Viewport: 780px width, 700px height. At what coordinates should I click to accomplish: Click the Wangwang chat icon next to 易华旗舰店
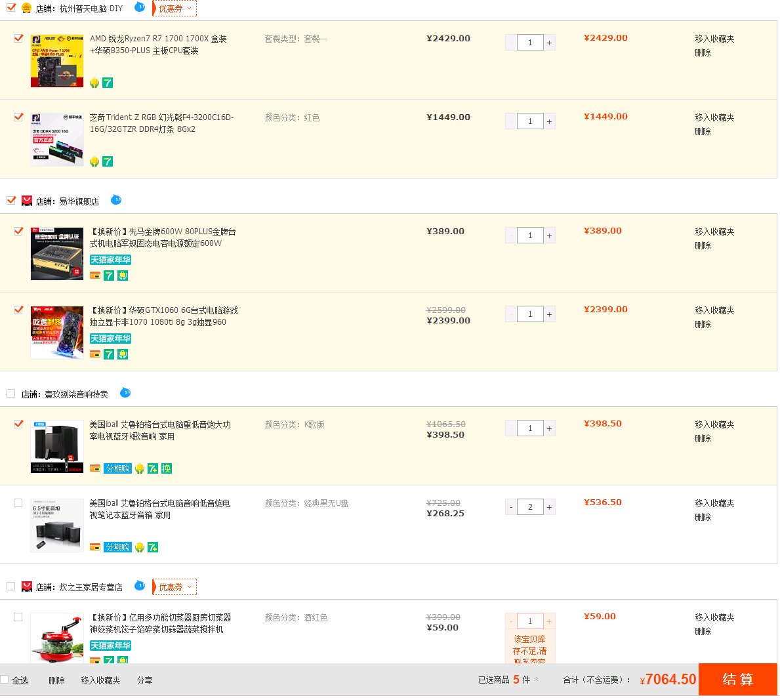(x=116, y=200)
